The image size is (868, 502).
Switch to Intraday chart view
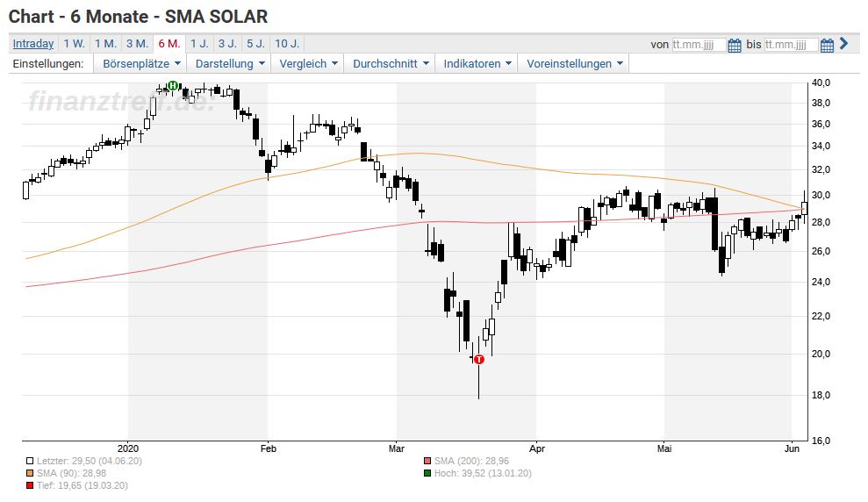tap(33, 43)
